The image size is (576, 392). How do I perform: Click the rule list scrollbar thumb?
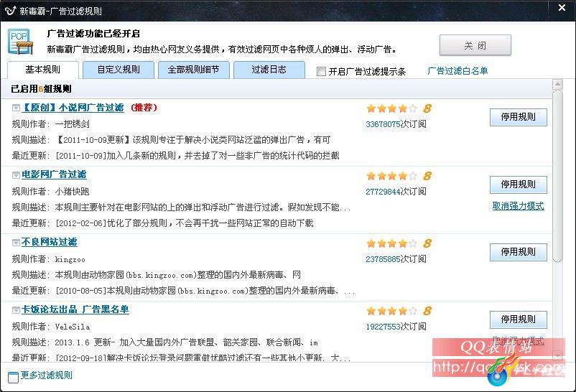coord(557,177)
